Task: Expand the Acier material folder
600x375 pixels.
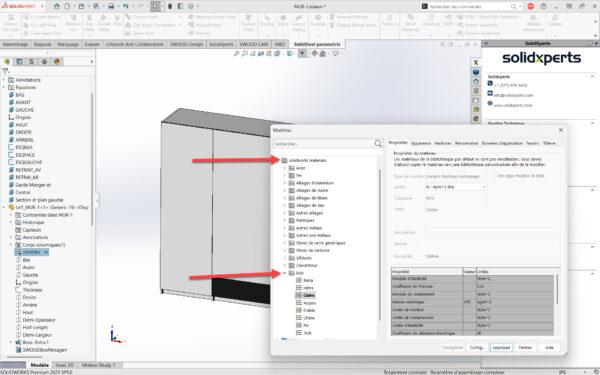Action: click(x=285, y=168)
